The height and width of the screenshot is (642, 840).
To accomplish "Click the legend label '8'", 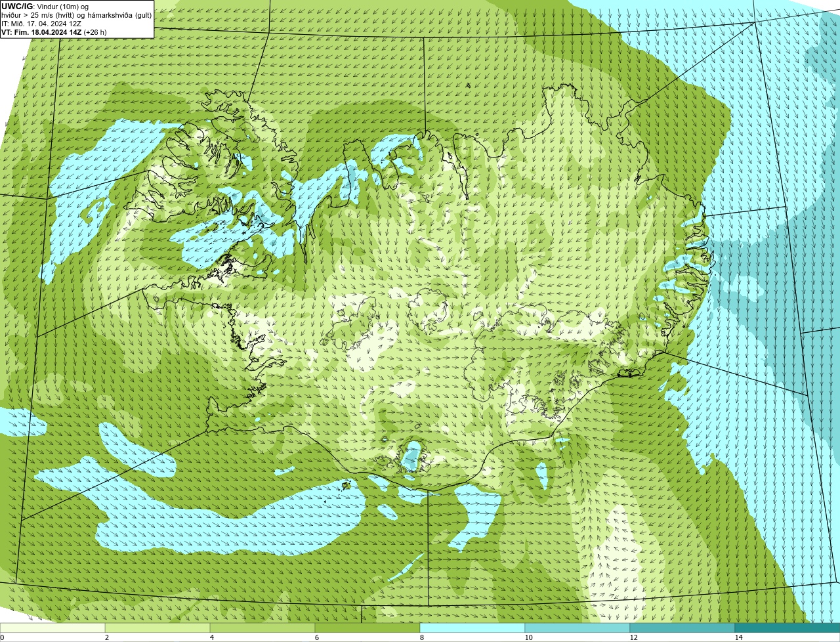I will point(421,637).
